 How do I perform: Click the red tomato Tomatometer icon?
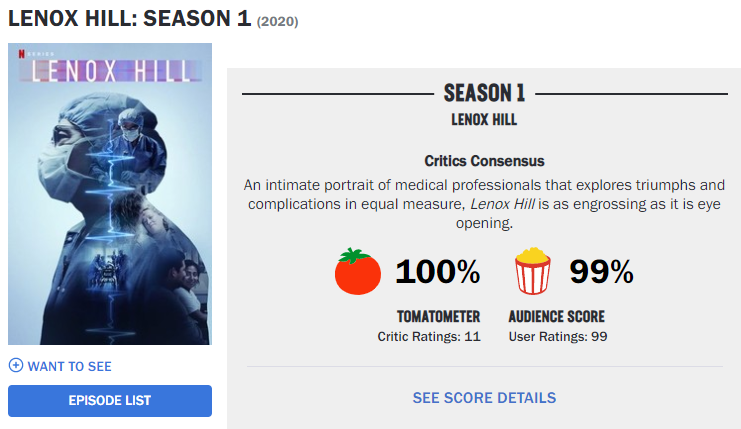358,271
